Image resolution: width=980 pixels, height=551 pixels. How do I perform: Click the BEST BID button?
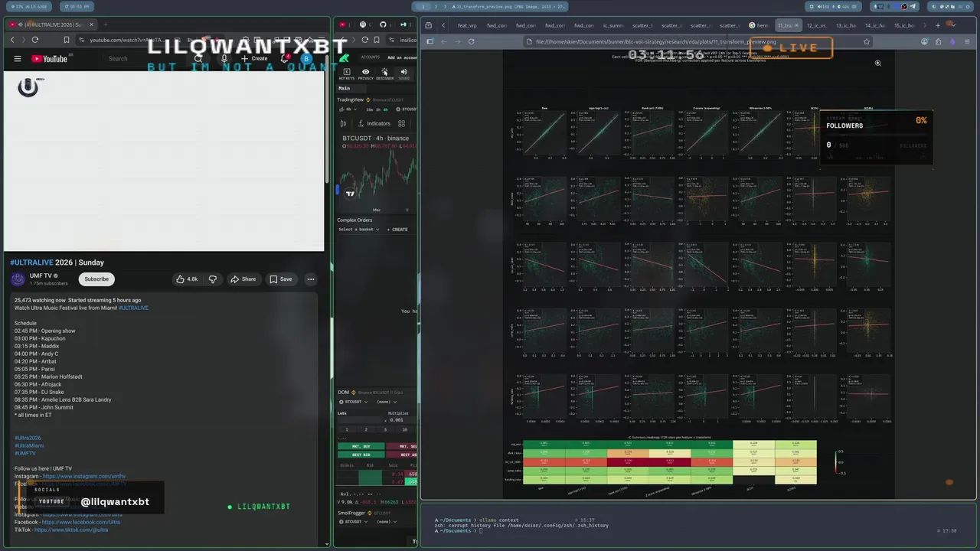pos(361,455)
